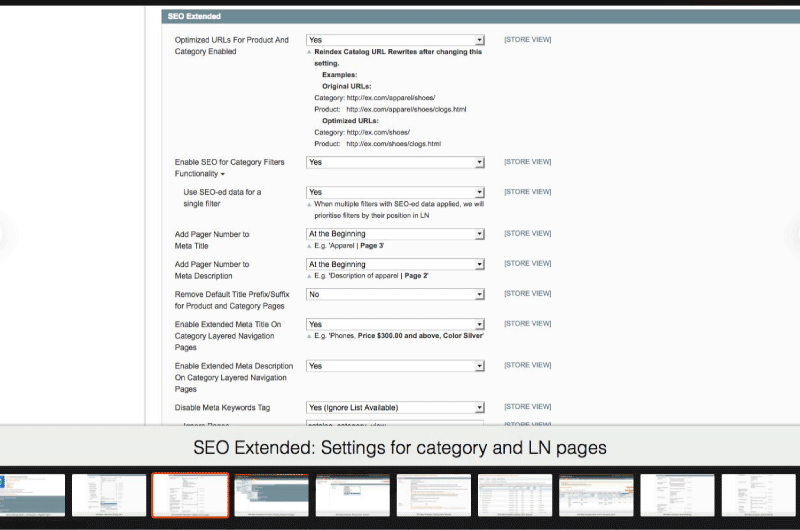Select fourth gallery thumbnail with dark panel
Viewport: 800px width, 530px height.
(x=271, y=495)
